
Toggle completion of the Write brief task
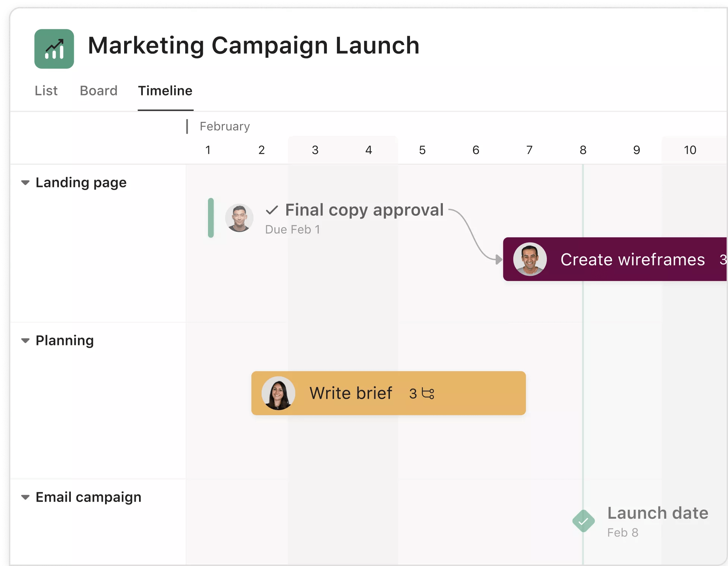tap(351, 393)
